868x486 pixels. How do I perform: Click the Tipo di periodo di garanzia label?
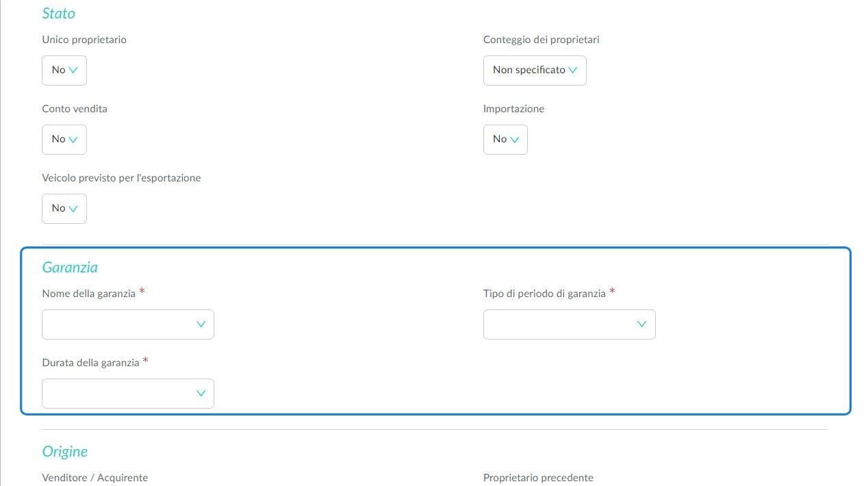(x=544, y=294)
